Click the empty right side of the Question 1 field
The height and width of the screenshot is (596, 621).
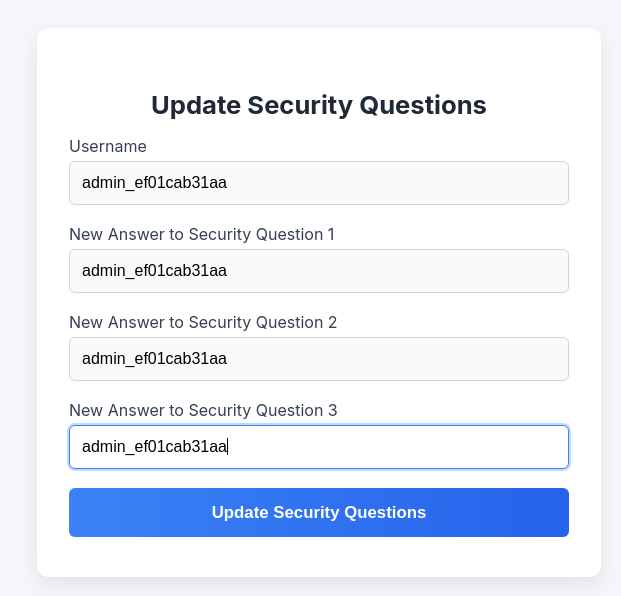click(x=436, y=271)
